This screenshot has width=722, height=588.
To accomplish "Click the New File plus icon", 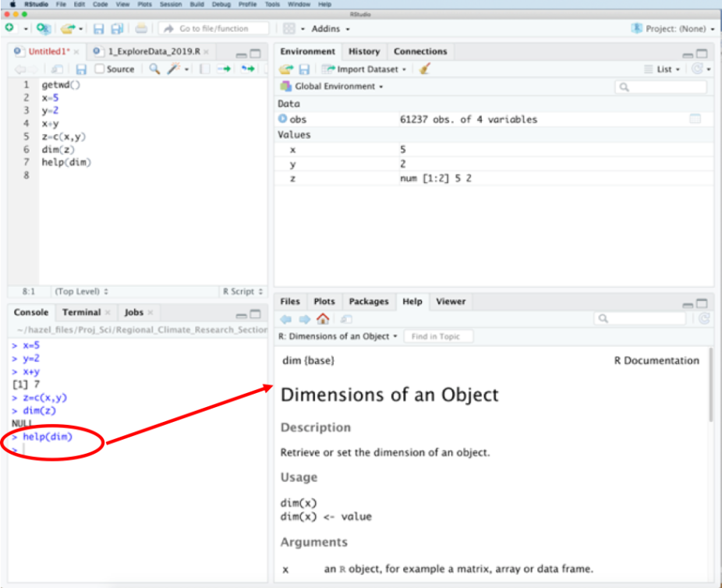I will (x=9, y=28).
